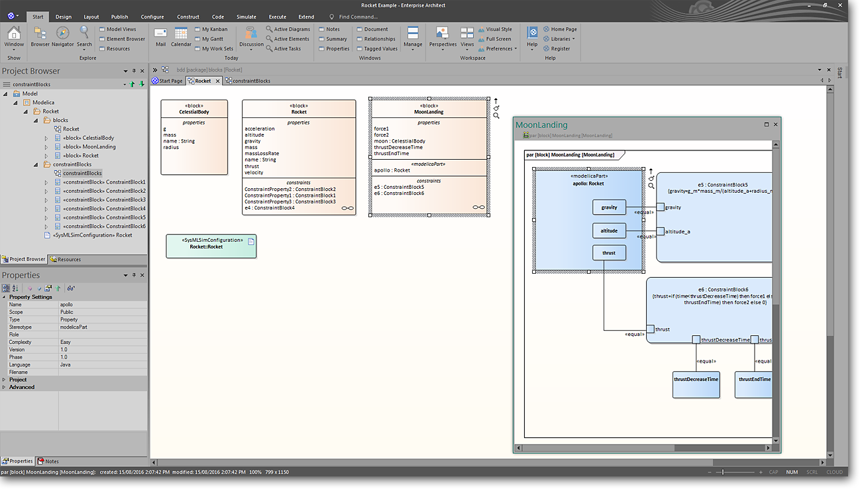Switch to the constraintBlocks diagram tab
Screen dimensions: 868x497
pos(248,81)
